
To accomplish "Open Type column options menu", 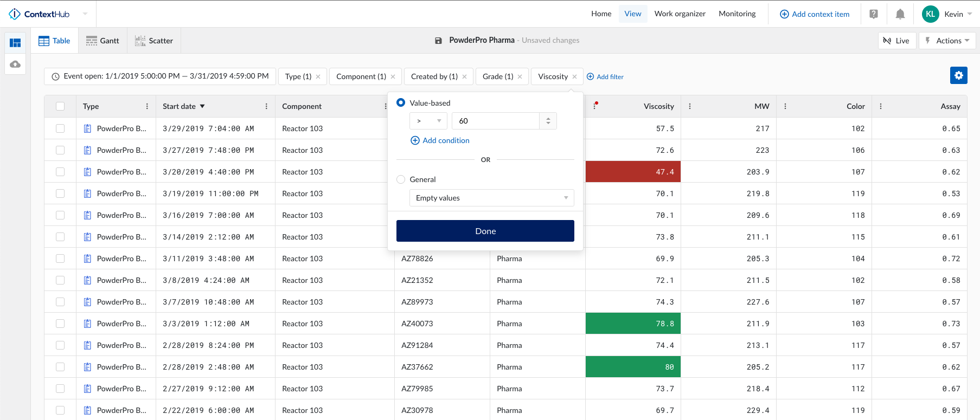I will click(x=147, y=106).
